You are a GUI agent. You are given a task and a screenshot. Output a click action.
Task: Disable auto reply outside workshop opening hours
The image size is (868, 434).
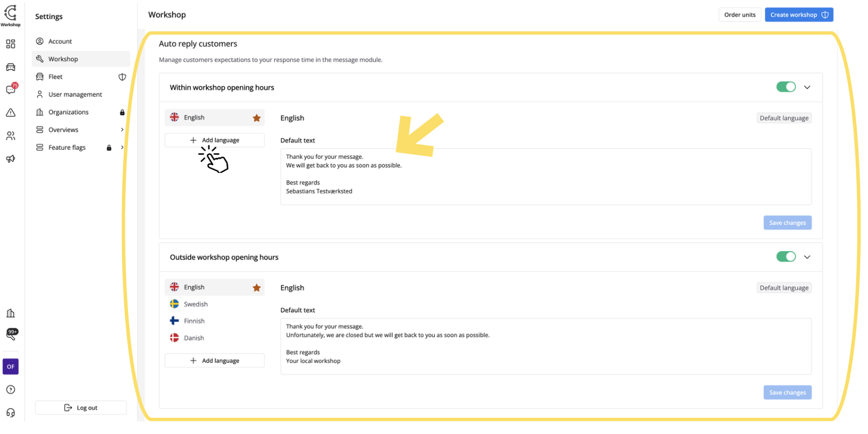pos(786,257)
